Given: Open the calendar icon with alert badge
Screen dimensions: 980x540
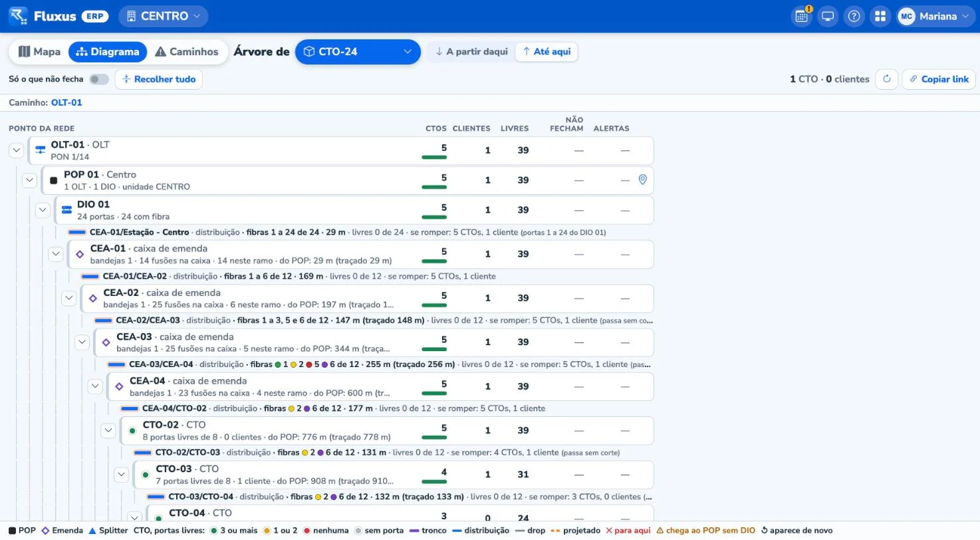Looking at the screenshot, I should 802,16.
